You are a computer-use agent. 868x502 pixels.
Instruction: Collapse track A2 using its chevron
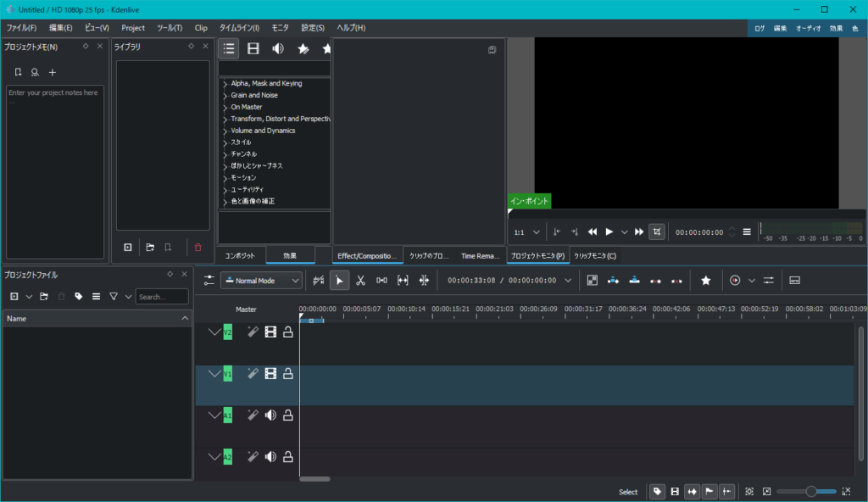[x=214, y=457]
